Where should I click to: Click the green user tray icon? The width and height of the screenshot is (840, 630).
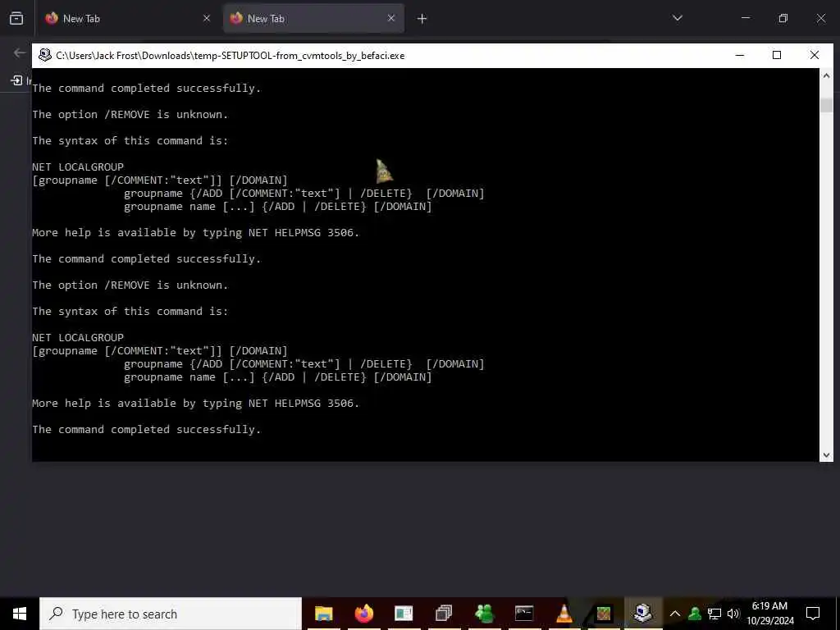tap(695, 614)
